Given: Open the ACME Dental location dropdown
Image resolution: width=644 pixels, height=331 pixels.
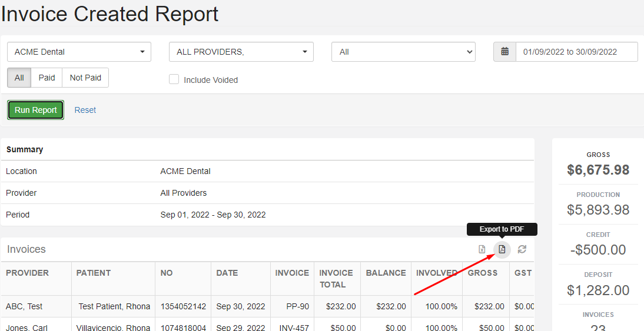Looking at the screenshot, I should pos(79,52).
